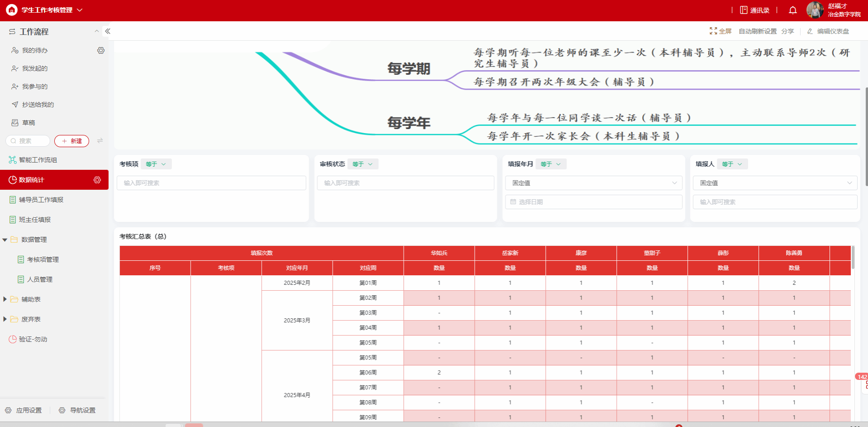The width and height of the screenshot is (868, 427).
Task: Select 辅导员工作填报 menu item
Action: click(41, 200)
